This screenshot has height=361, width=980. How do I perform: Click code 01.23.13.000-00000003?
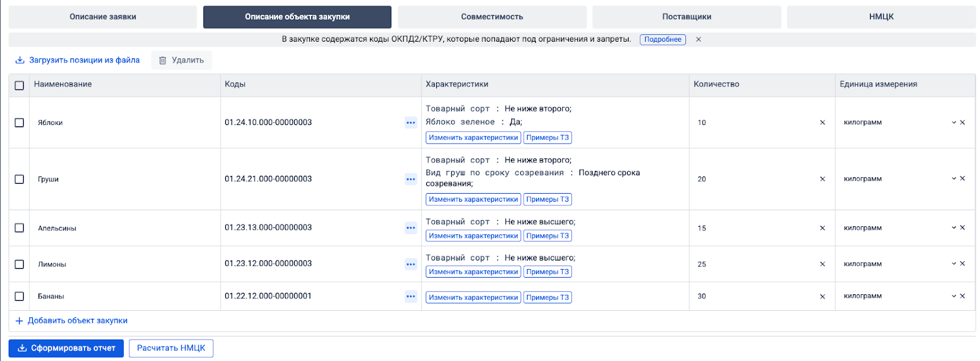click(x=268, y=227)
